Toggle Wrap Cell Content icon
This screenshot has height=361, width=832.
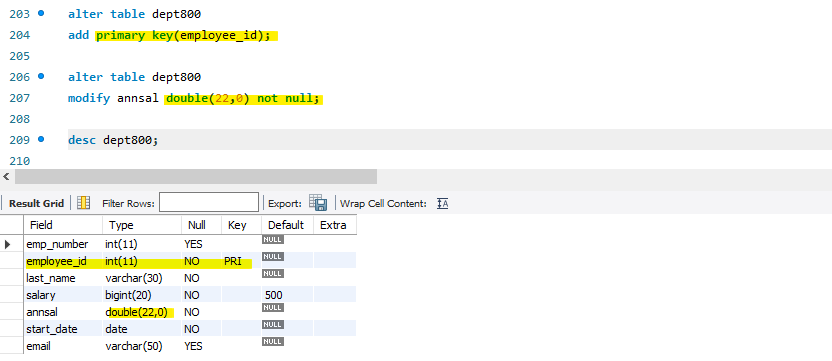[x=443, y=203]
